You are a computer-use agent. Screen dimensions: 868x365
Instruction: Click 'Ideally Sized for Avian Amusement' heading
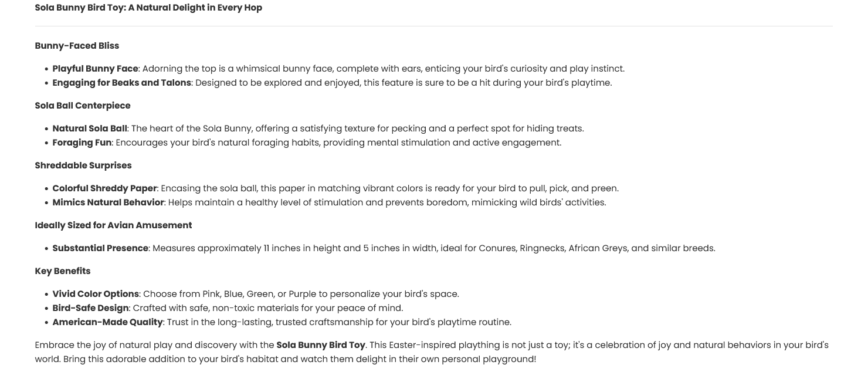(113, 225)
